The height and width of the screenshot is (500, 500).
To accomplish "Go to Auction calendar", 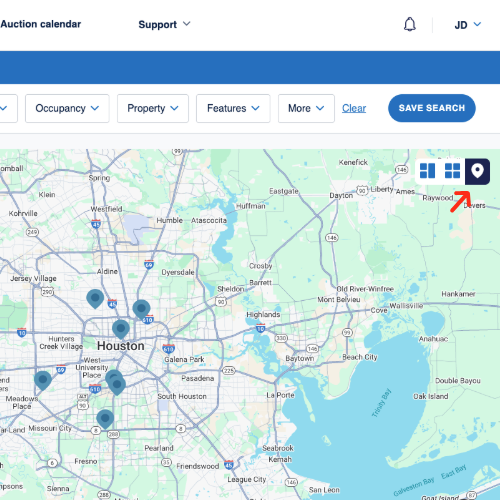I will pyautogui.click(x=41, y=24).
